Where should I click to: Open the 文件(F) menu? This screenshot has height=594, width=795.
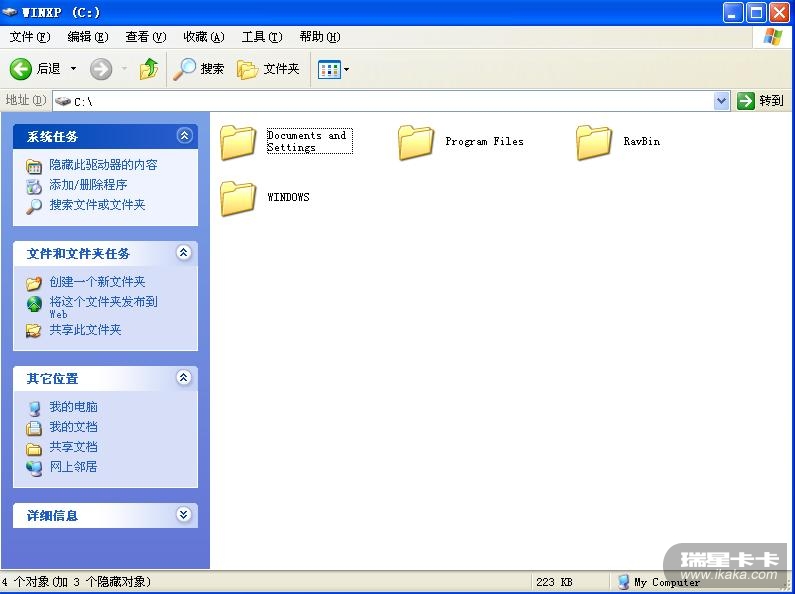click(30, 37)
